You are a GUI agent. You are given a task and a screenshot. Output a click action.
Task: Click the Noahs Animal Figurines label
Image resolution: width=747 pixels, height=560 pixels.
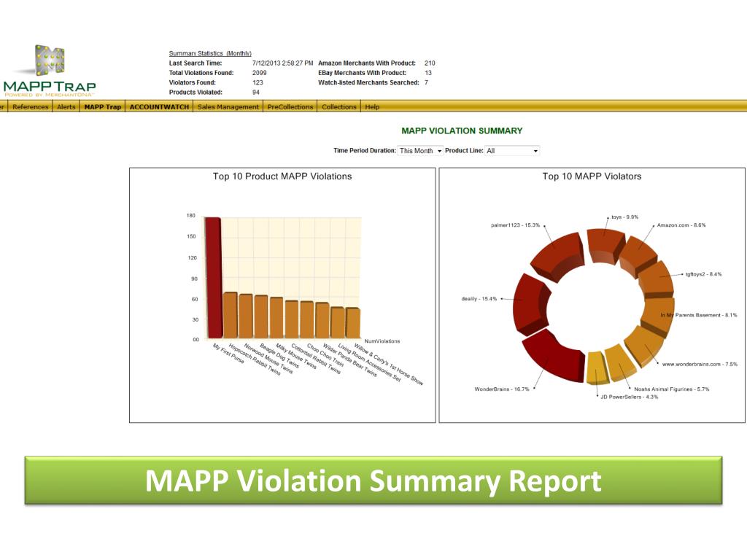coord(672,389)
